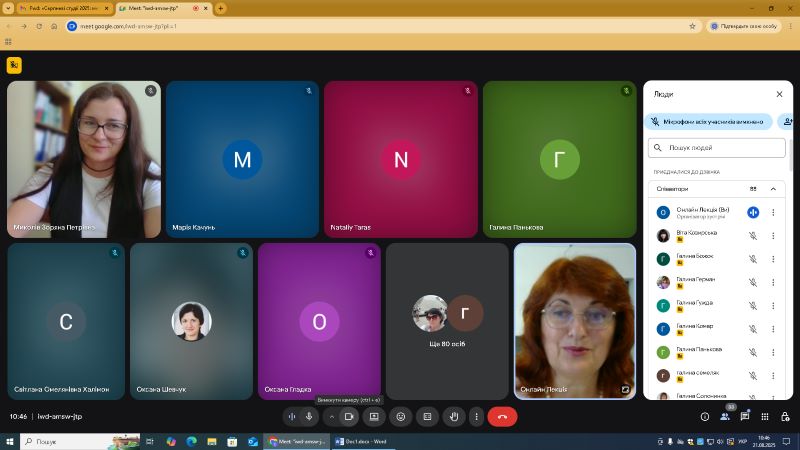This screenshot has height=450, width=800.
Task: Switch to the first browser tab
Action: coord(60,8)
